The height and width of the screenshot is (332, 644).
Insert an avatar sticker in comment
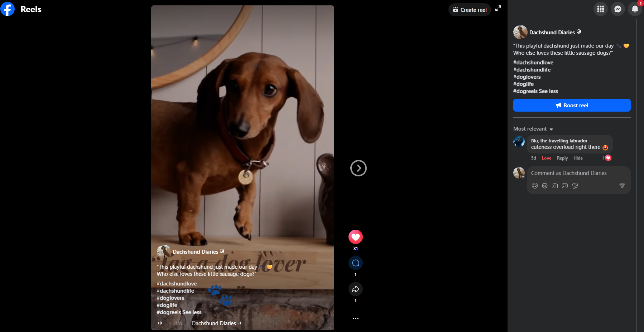point(535,186)
